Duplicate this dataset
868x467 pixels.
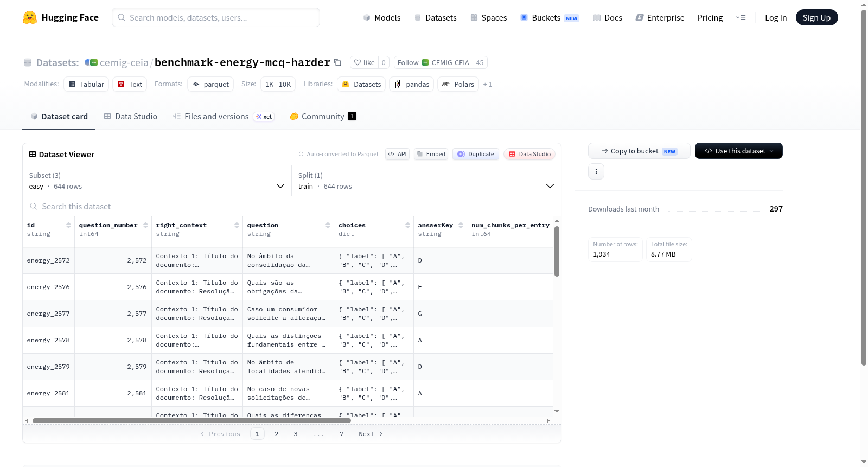coord(476,154)
